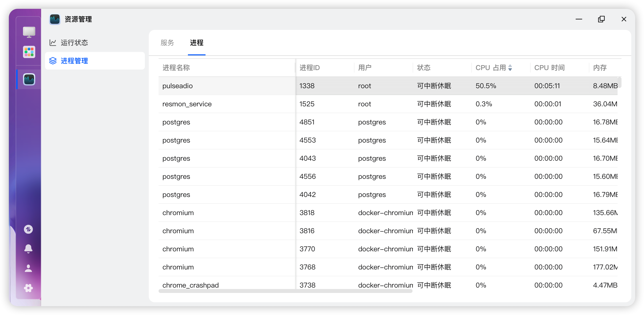Select the 进程 tab
Viewport: 644px width, 315px height.
(x=196, y=43)
